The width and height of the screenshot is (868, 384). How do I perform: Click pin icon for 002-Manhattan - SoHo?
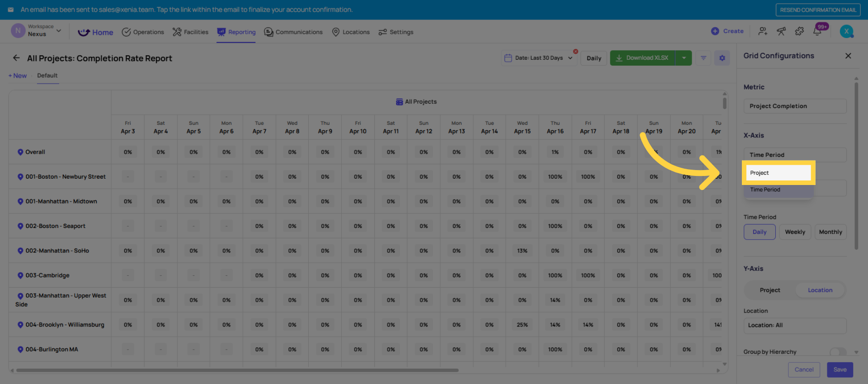(x=20, y=251)
